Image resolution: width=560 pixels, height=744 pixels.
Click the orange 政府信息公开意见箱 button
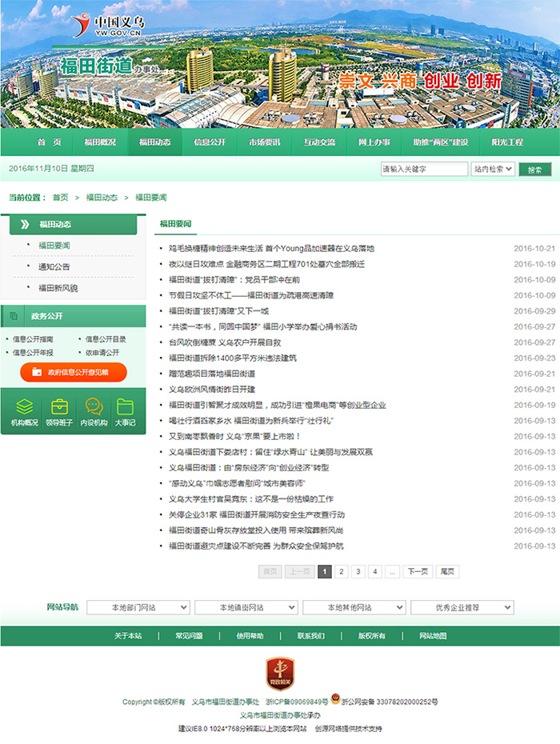[74, 372]
